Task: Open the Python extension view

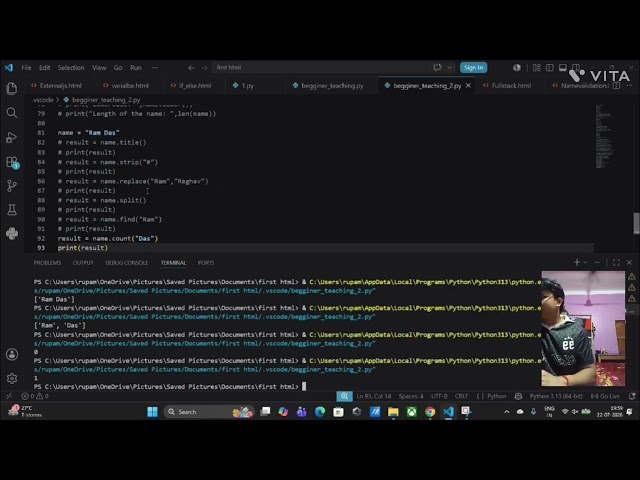Action: 12,233
